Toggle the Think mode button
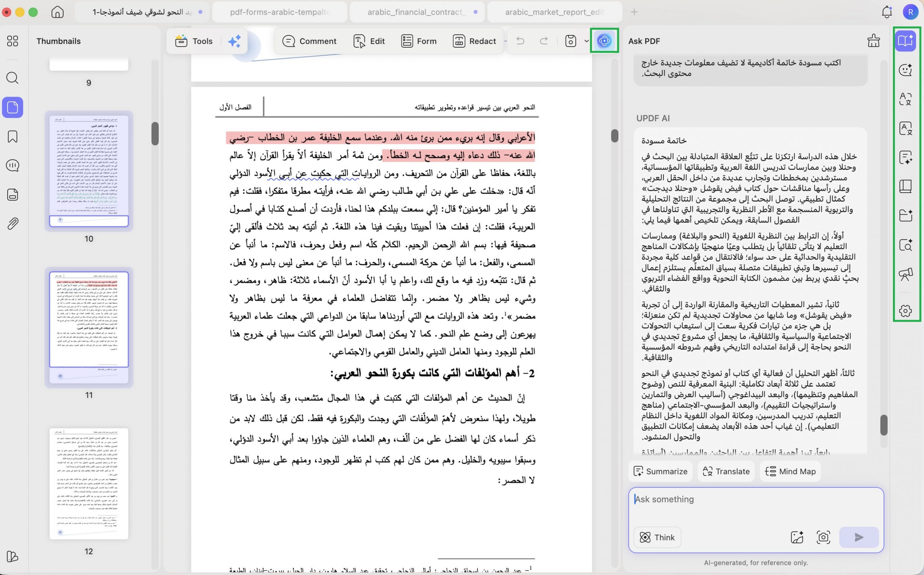924x575 pixels. coord(657,537)
